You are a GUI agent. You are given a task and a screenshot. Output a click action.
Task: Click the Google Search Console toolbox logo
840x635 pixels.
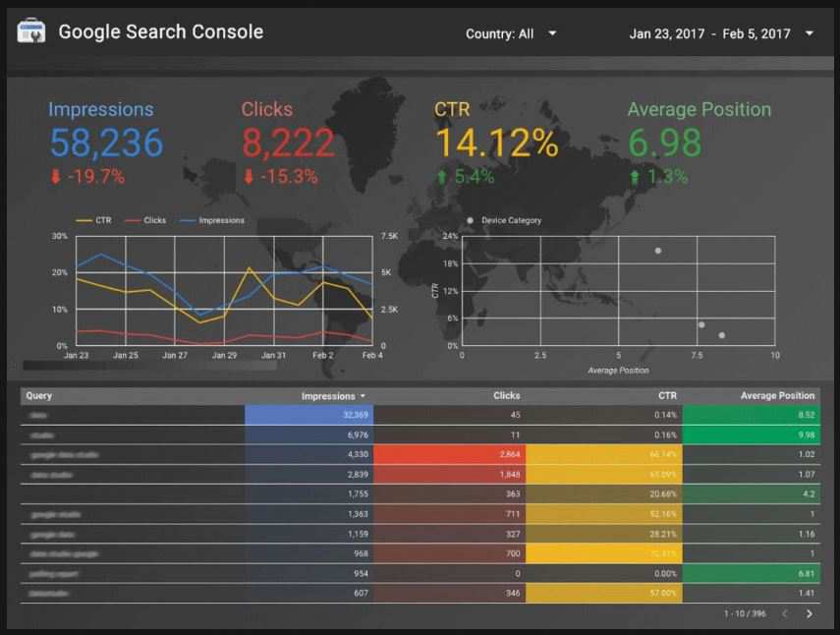click(30, 29)
